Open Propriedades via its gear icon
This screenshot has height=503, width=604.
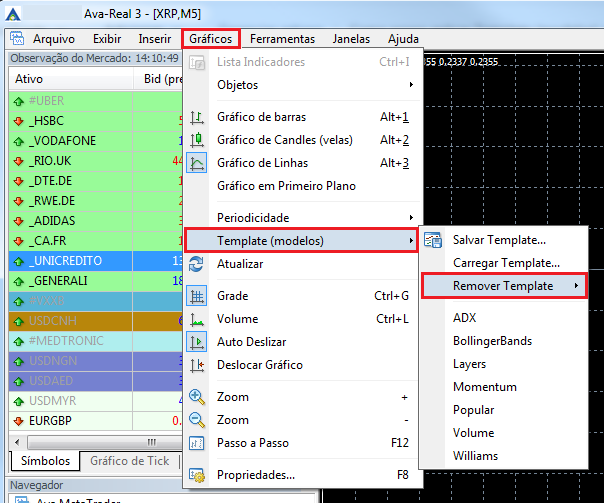[197, 475]
